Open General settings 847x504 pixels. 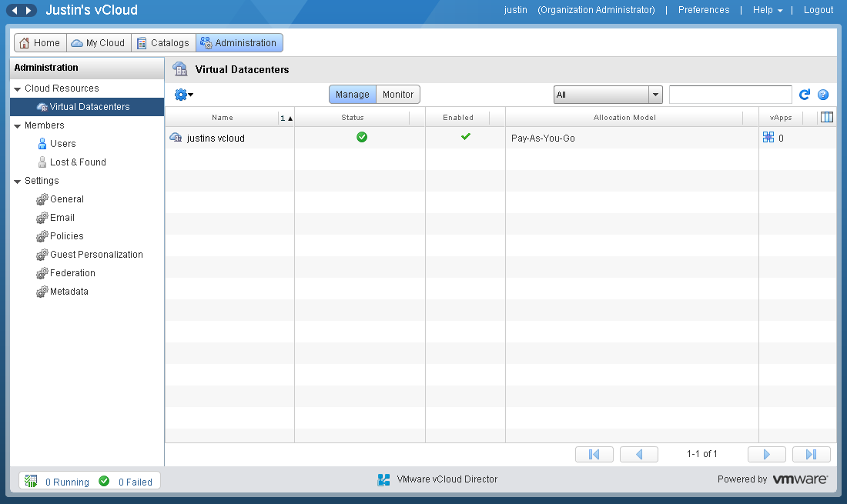66,199
